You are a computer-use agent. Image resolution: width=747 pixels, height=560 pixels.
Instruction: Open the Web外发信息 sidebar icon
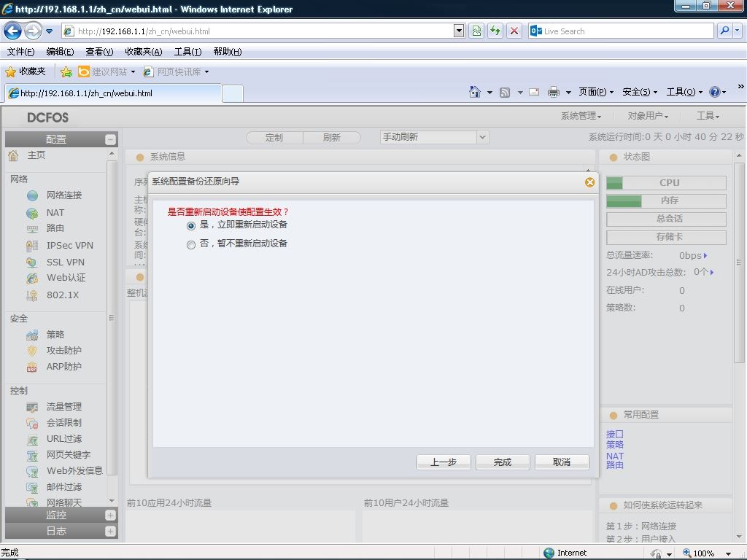coord(32,472)
